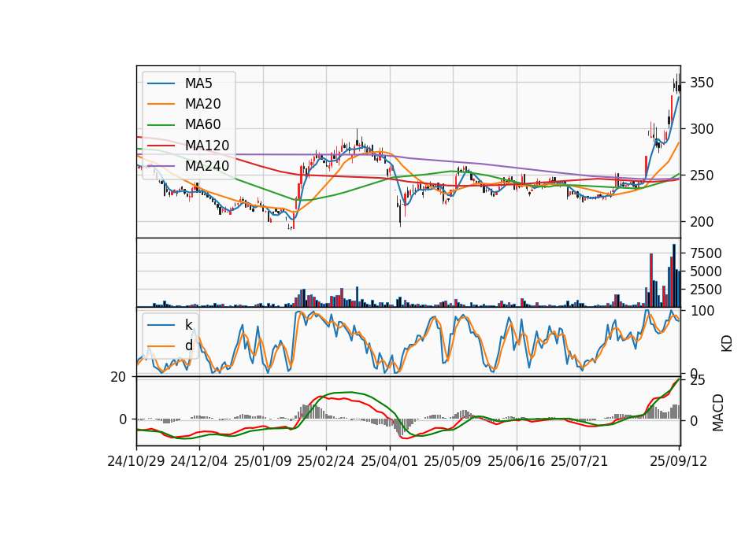The height and width of the screenshot is (543, 756).
Task: Click the 25/01/09 date label
Action: click(x=263, y=461)
